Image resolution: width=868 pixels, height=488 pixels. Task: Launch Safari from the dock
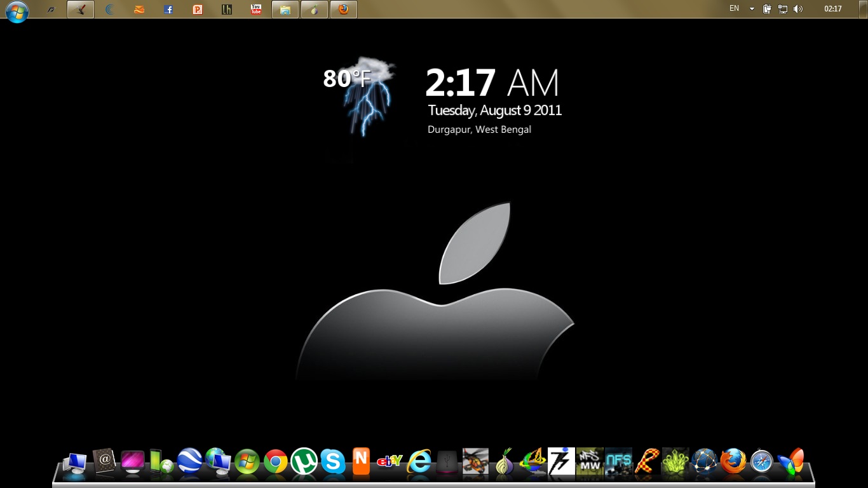[761, 461]
